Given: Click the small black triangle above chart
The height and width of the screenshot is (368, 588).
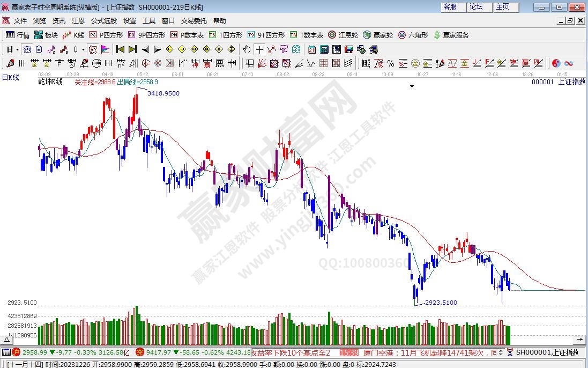Looking at the screenshot, I should tap(412, 86).
